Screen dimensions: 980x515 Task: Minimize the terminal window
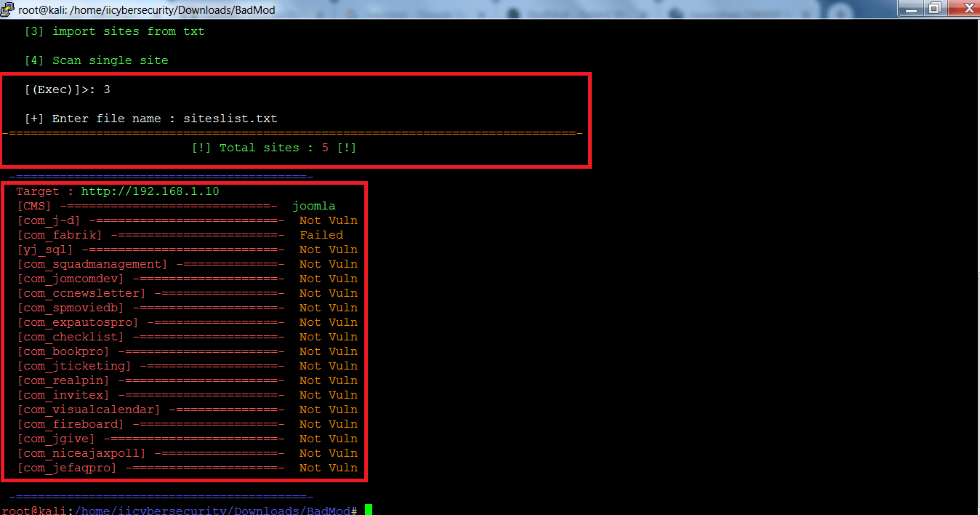tap(912, 8)
